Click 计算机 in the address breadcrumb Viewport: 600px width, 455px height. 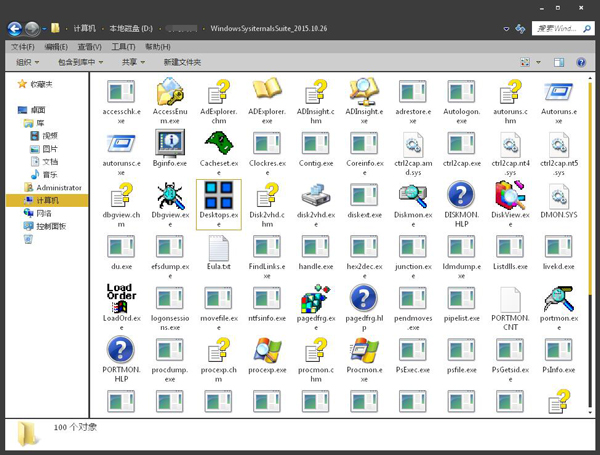coord(84,28)
